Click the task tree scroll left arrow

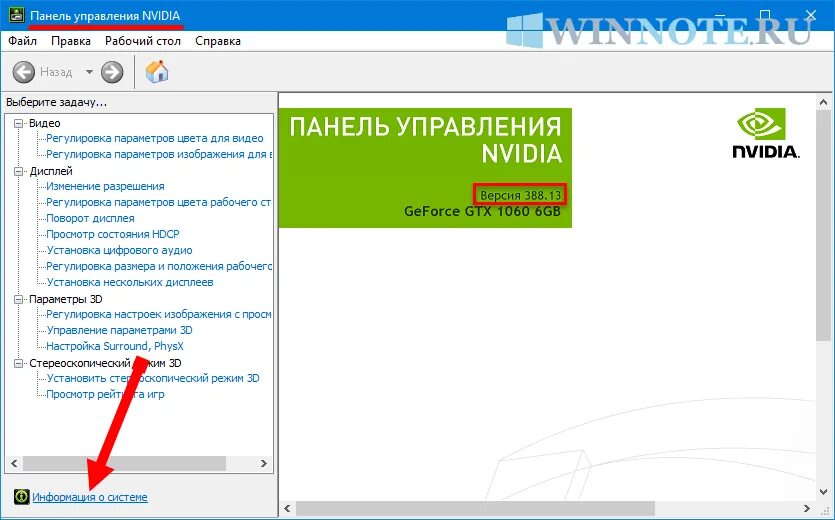14,463
